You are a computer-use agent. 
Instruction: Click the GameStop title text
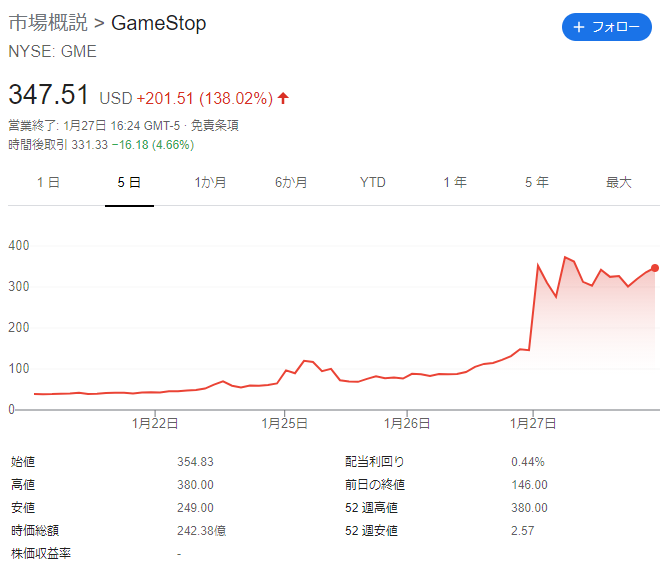pos(159,23)
